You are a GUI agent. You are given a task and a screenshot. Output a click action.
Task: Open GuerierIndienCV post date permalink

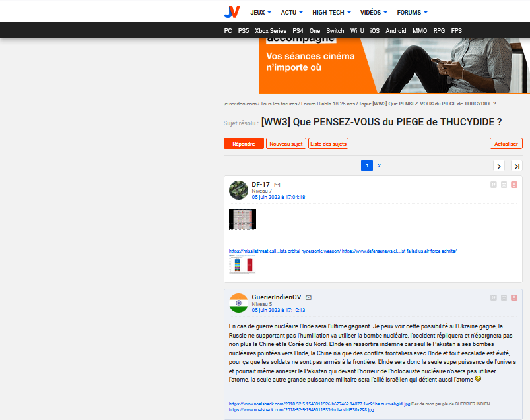pyautogui.click(x=278, y=310)
